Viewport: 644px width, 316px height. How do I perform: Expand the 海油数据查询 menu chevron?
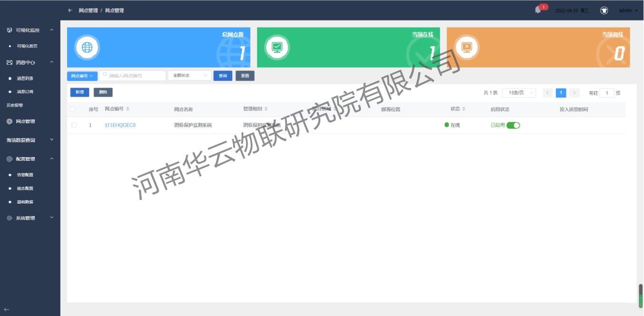pyautogui.click(x=51, y=140)
